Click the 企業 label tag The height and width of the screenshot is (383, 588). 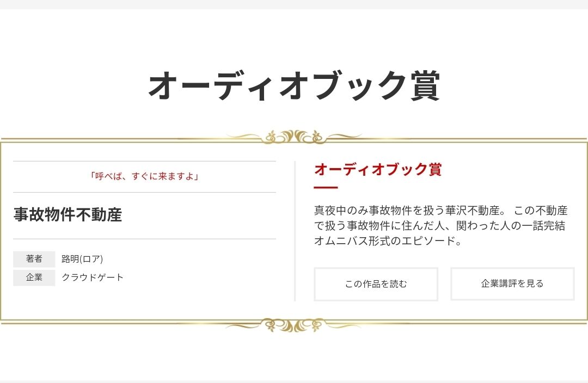pos(34,277)
